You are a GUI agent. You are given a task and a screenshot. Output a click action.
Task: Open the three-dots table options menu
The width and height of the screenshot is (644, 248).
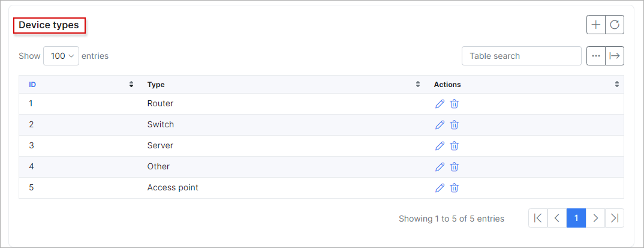[596, 56]
